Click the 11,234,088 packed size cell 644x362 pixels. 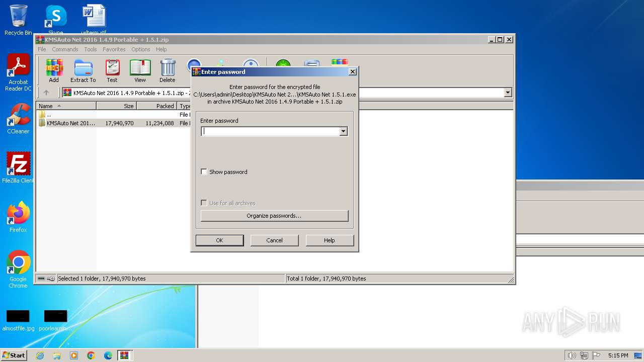point(159,123)
